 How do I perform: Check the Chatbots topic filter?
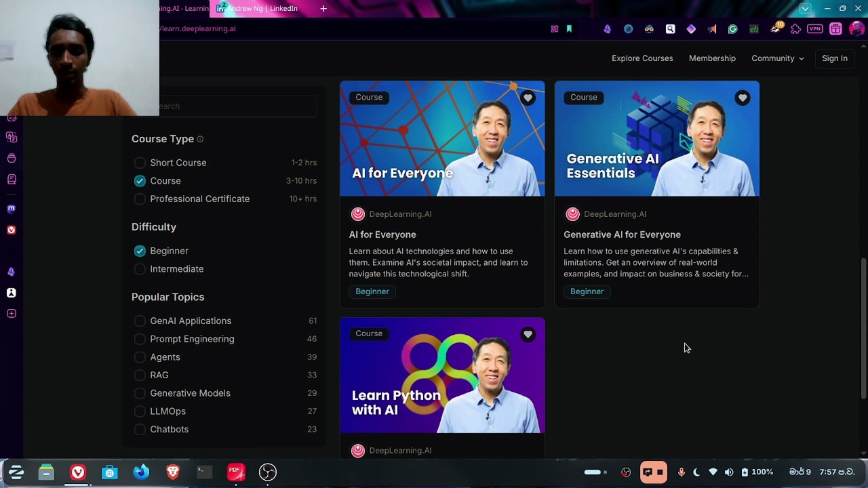pyautogui.click(x=140, y=429)
